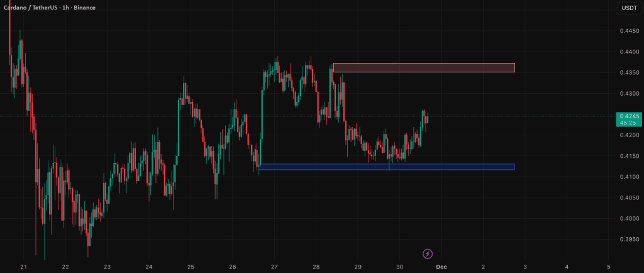
Task: Select the blue support zone rectangle
Action: tap(387, 167)
